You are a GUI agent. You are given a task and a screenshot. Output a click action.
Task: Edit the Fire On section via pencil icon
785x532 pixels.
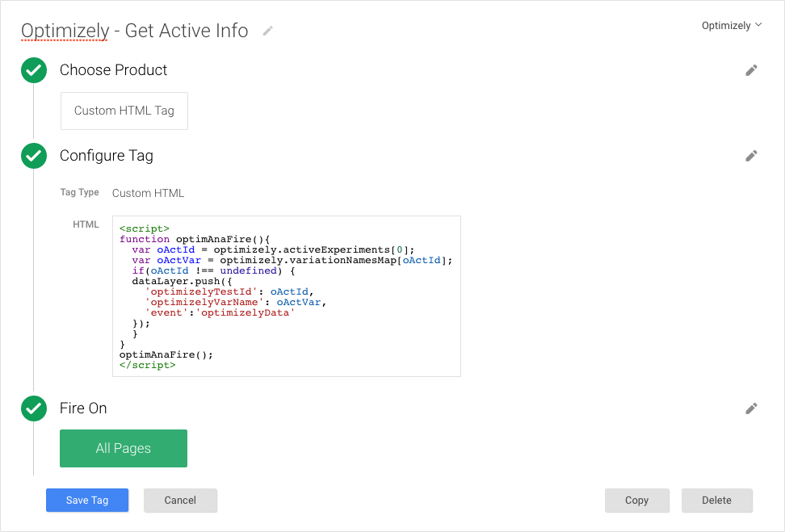(751, 408)
